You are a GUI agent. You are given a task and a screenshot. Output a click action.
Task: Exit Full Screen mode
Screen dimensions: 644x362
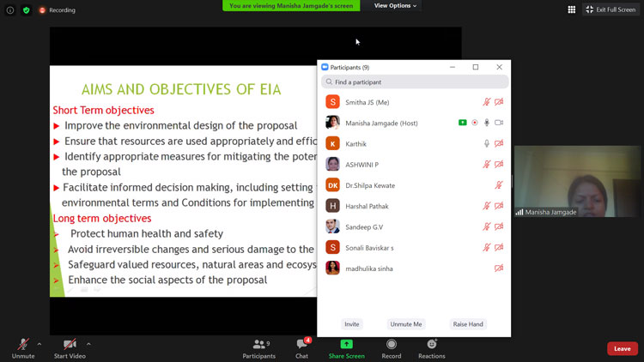coord(611,9)
